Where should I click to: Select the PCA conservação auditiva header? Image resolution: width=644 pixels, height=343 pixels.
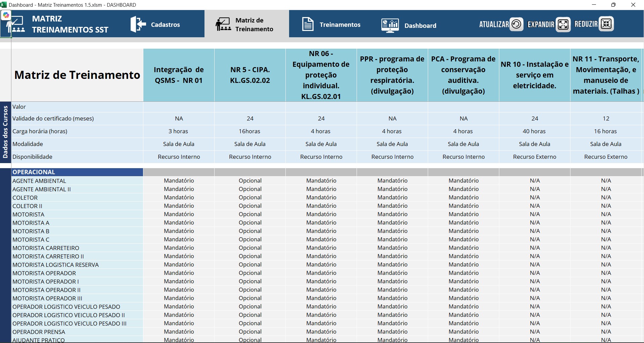tap(463, 75)
